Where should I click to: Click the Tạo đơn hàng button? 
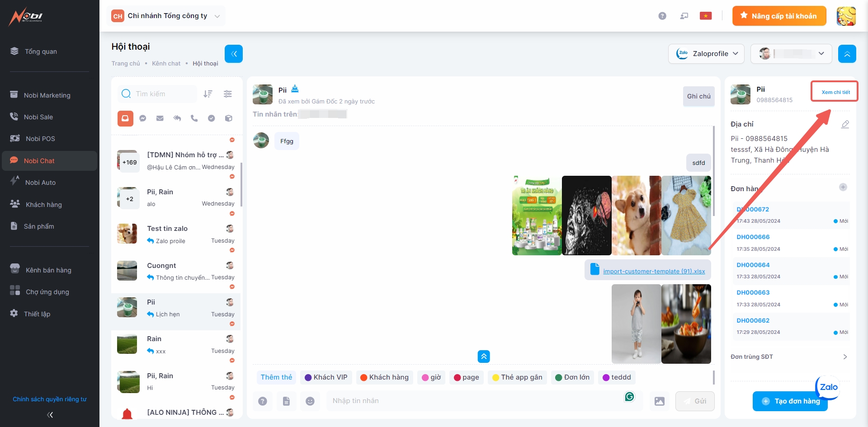coord(790,401)
